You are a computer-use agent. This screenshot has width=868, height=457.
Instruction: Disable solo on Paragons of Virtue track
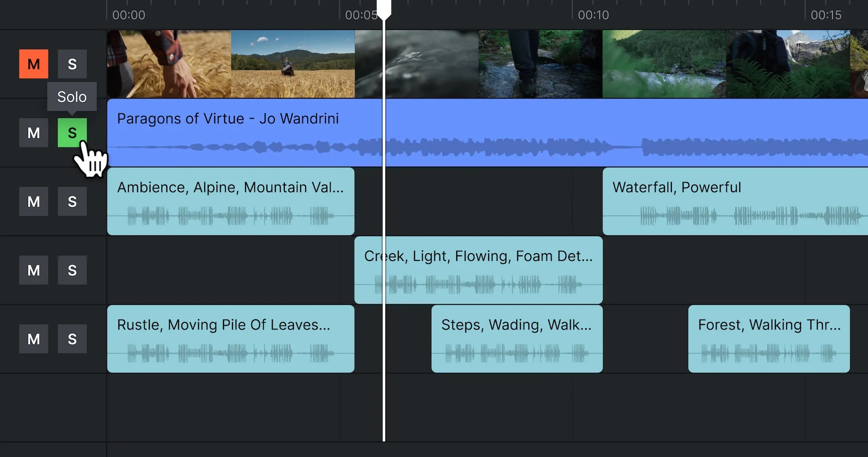[72, 132]
